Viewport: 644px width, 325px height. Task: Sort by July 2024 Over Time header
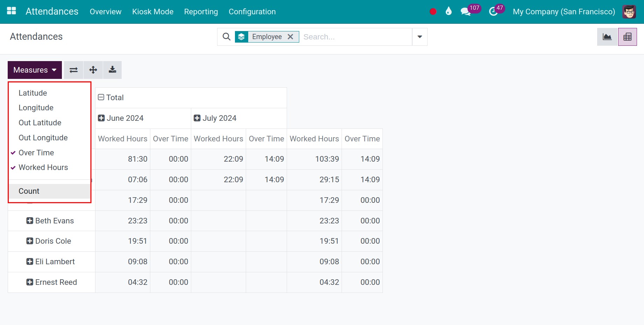(x=266, y=139)
